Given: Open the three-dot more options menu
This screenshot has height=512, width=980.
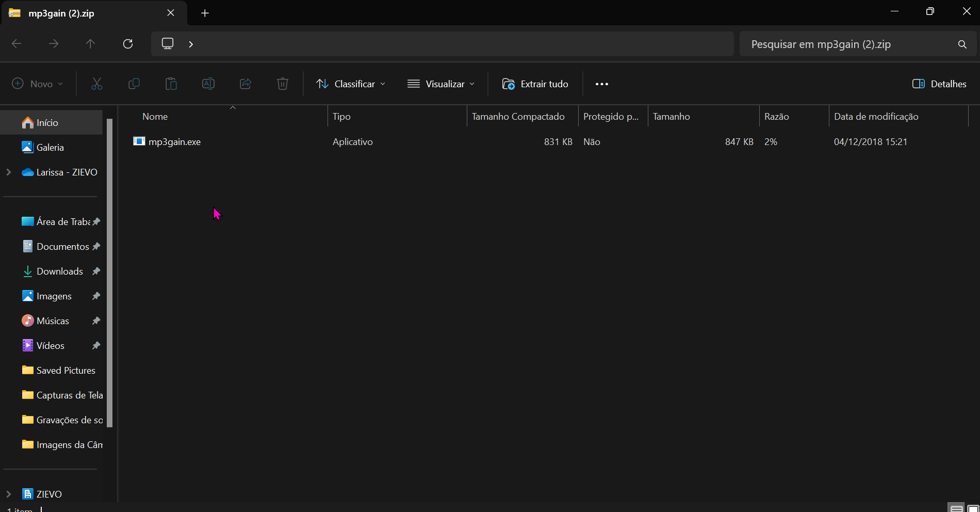Looking at the screenshot, I should tap(602, 84).
